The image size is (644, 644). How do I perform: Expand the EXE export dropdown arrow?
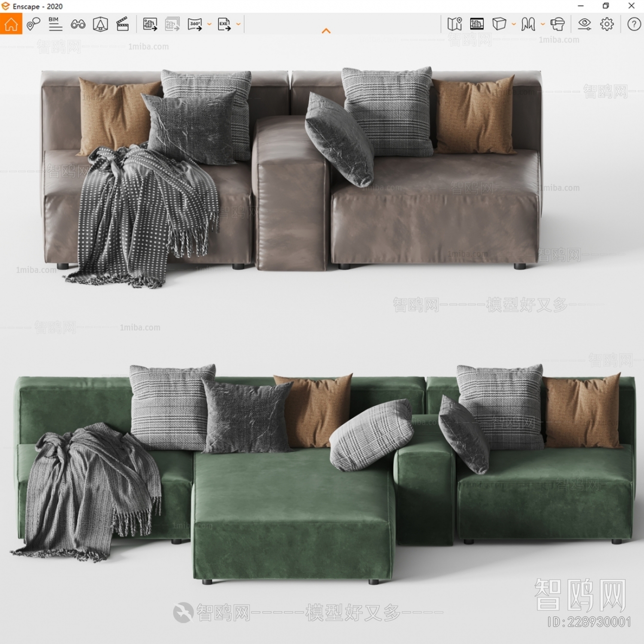[238, 24]
